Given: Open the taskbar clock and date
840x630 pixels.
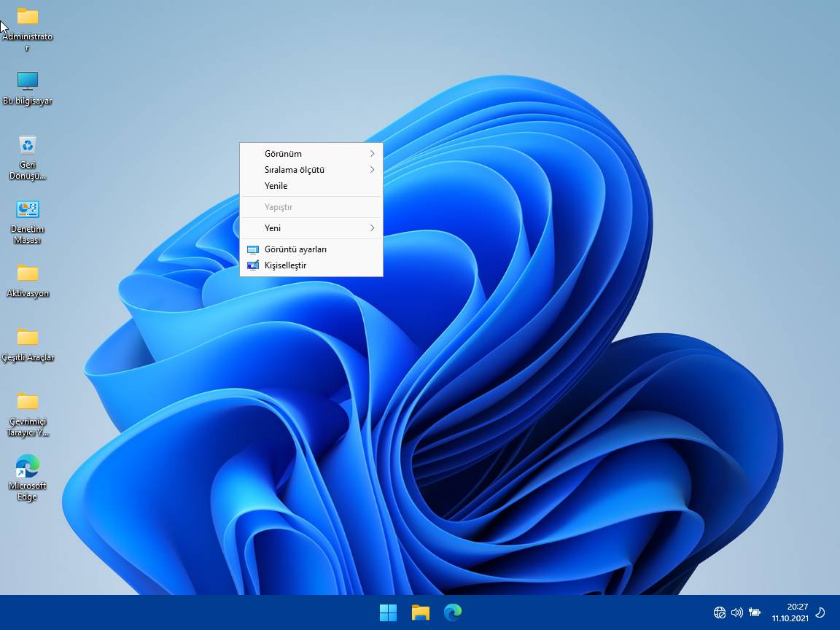Looking at the screenshot, I should [x=790, y=612].
